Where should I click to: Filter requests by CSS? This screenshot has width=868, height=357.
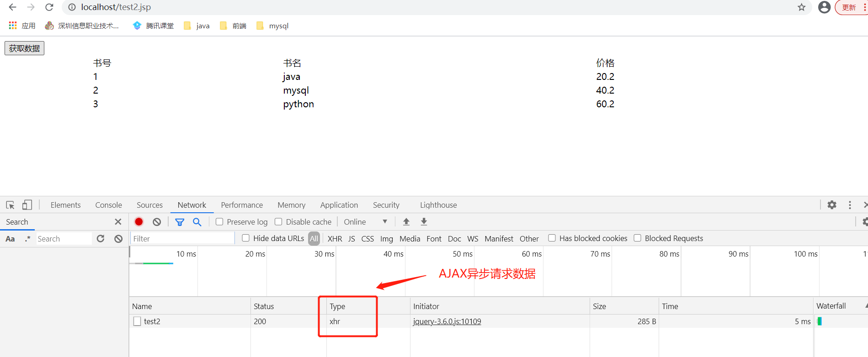pos(367,239)
